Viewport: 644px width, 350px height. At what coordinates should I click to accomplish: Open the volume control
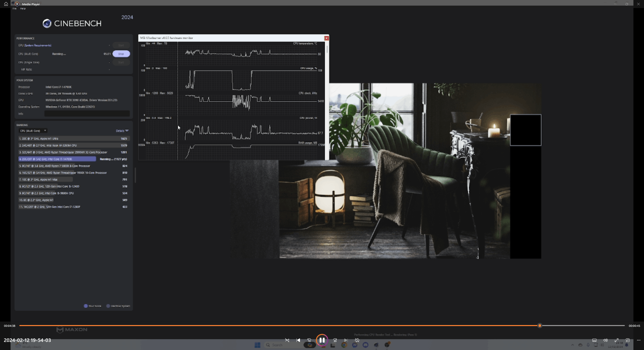coord(605,340)
